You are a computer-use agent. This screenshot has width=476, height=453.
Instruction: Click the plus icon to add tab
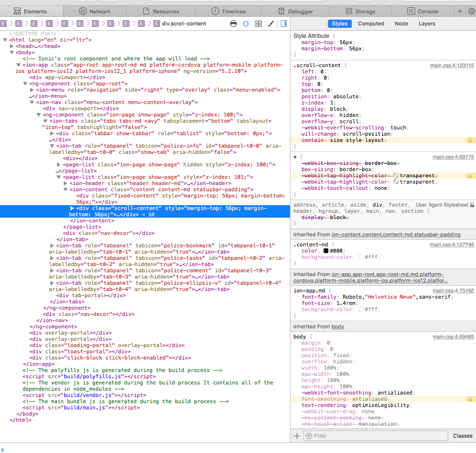[460, 11]
